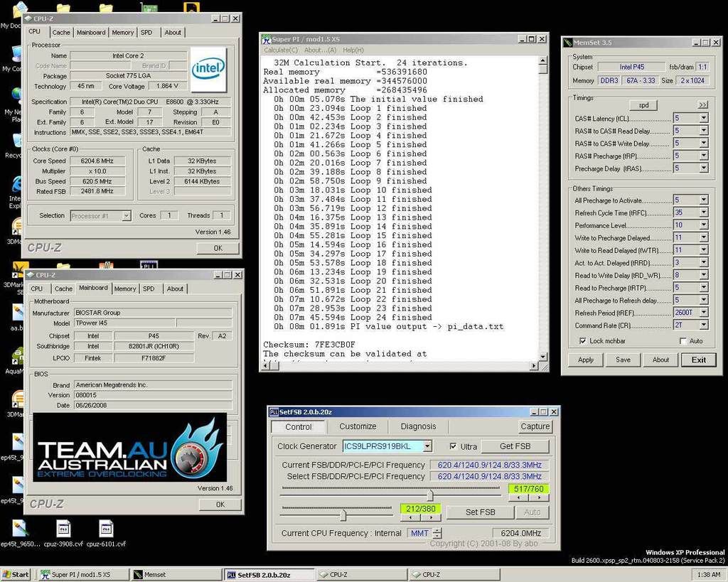Select the Control tab in SetFSB

click(x=299, y=426)
